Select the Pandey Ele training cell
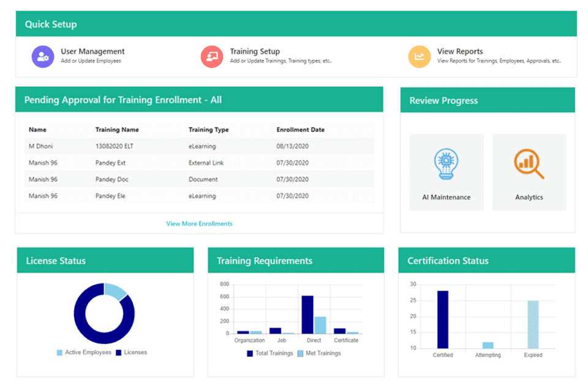 click(110, 196)
